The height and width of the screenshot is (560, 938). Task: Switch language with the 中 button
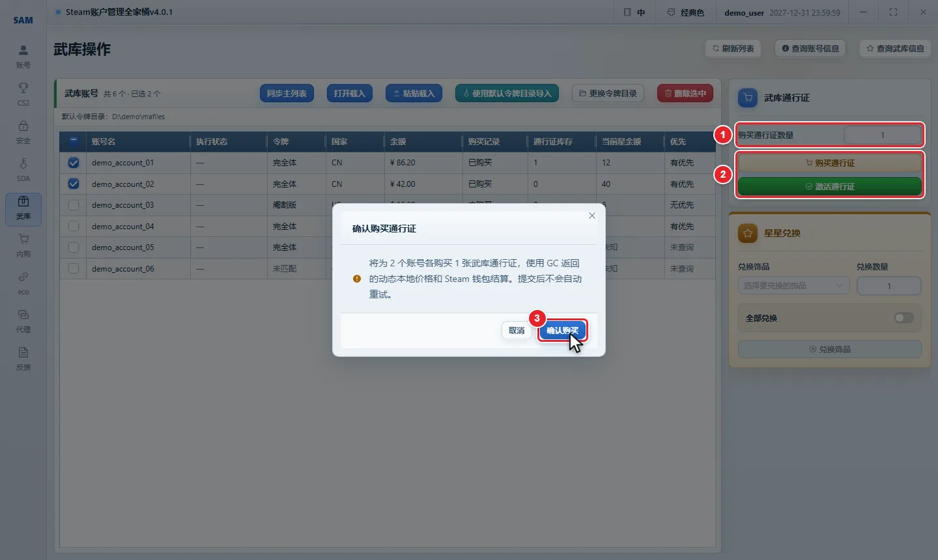tap(634, 12)
